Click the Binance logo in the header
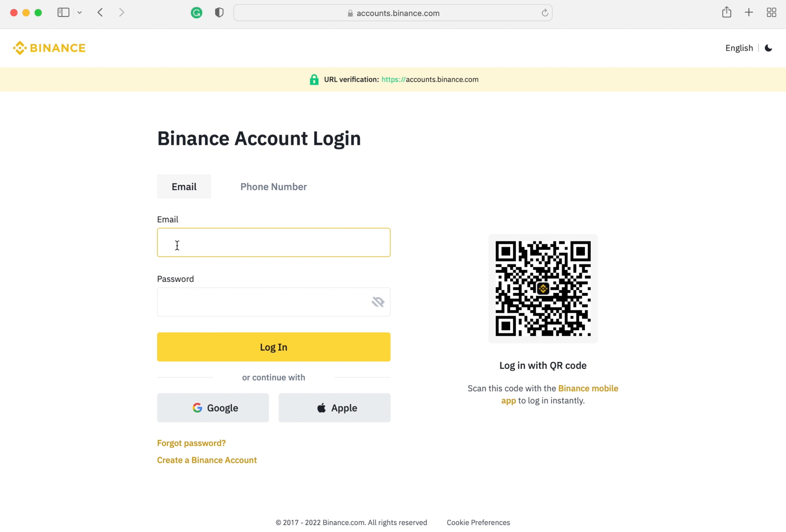 (x=49, y=48)
